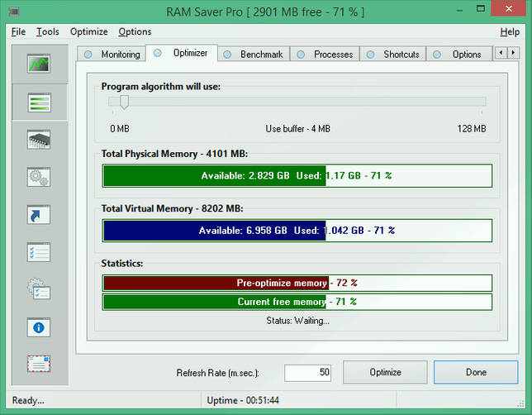Open the Tools menu
Image resolution: width=532 pixels, height=415 pixels.
[x=48, y=31]
